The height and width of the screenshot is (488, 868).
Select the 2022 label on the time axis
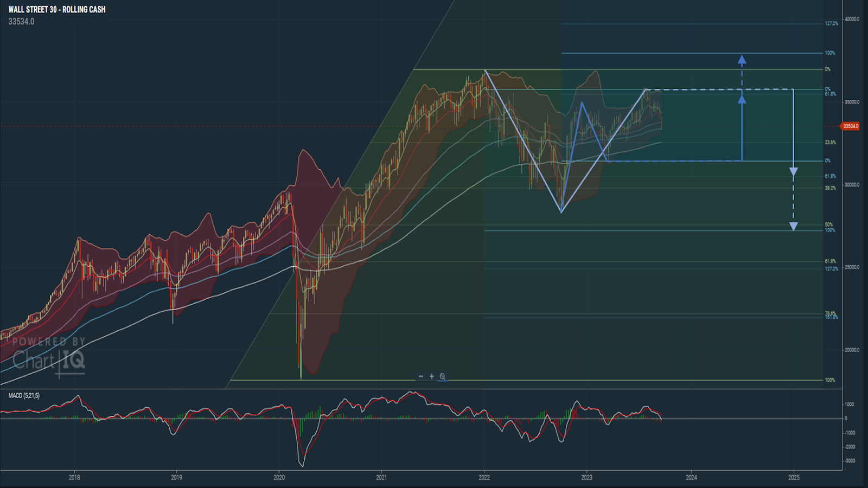pyautogui.click(x=484, y=478)
